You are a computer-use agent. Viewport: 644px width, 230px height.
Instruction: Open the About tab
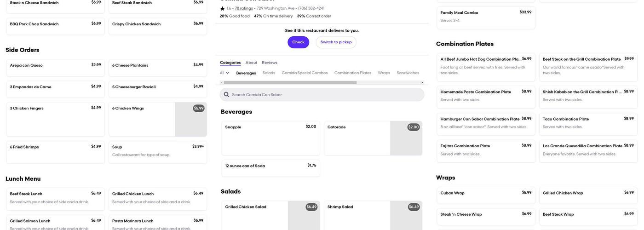(x=251, y=63)
